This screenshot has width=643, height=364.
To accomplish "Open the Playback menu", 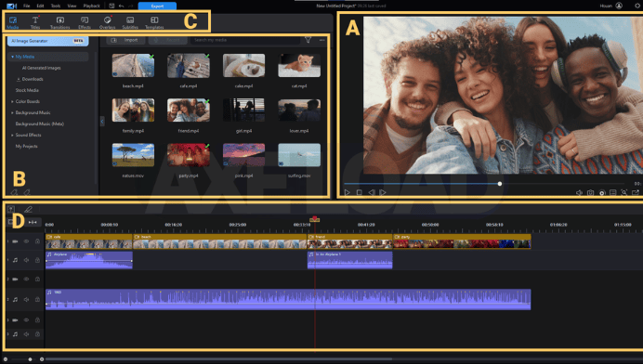I will pyautogui.click(x=91, y=6).
